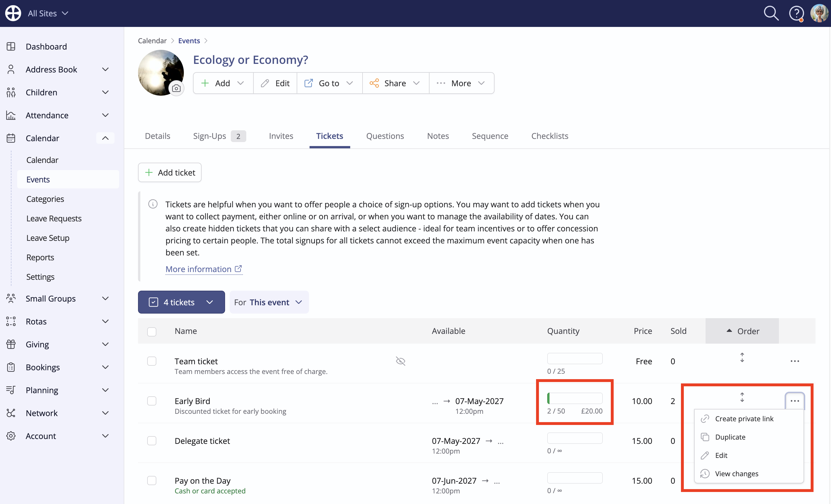Screen dimensions: 831x504
Task: Click the hidden eye icon on Team ticket
Action: 400,361
